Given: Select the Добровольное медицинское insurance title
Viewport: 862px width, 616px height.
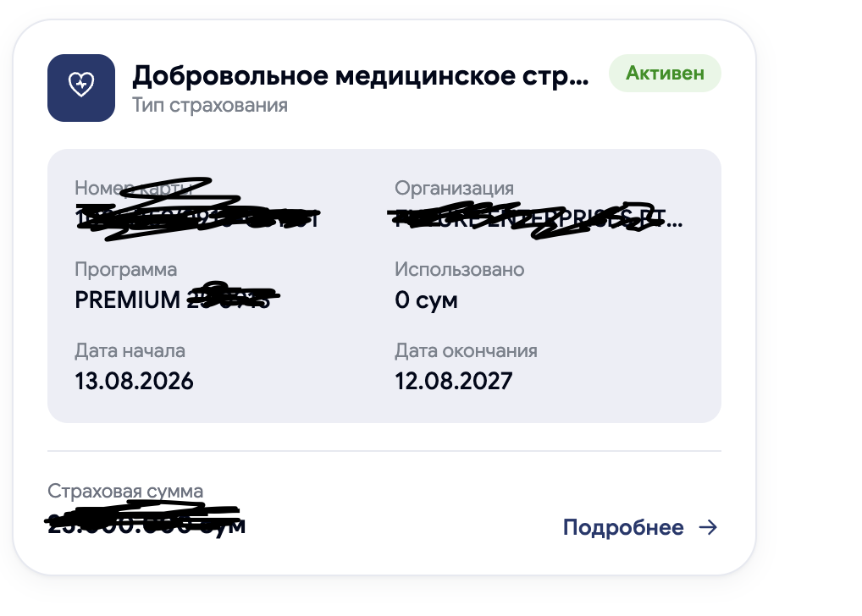Looking at the screenshot, I should coord(360,76).
